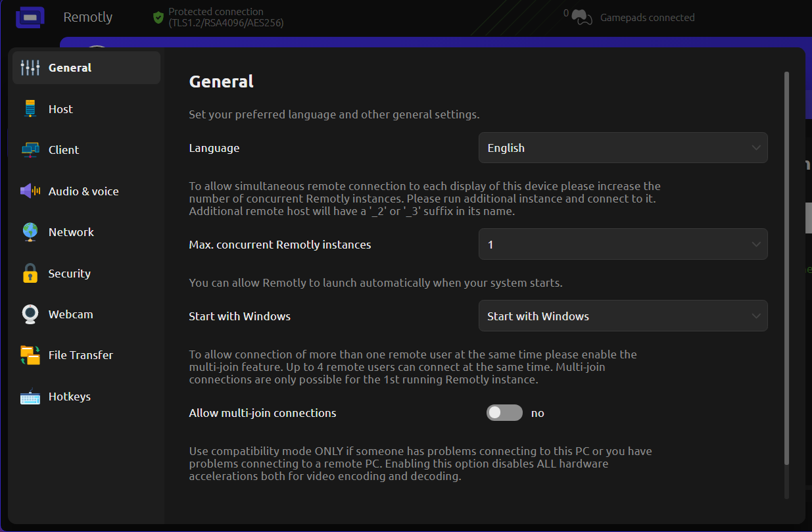Open the Start with Windows dropdown
The height and width of the screenshot is (532, 812).
pos(622,316)
